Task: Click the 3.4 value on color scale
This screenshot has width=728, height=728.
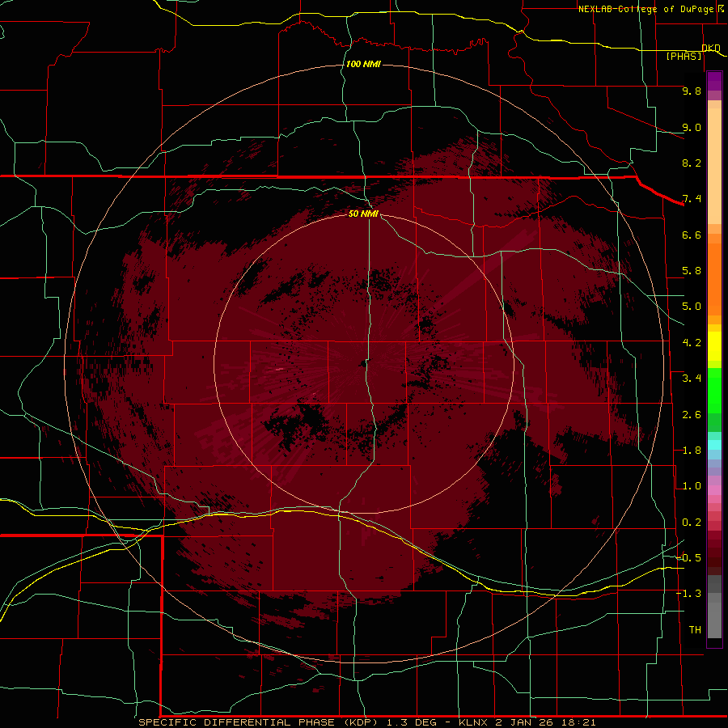Action: point(692,379)
